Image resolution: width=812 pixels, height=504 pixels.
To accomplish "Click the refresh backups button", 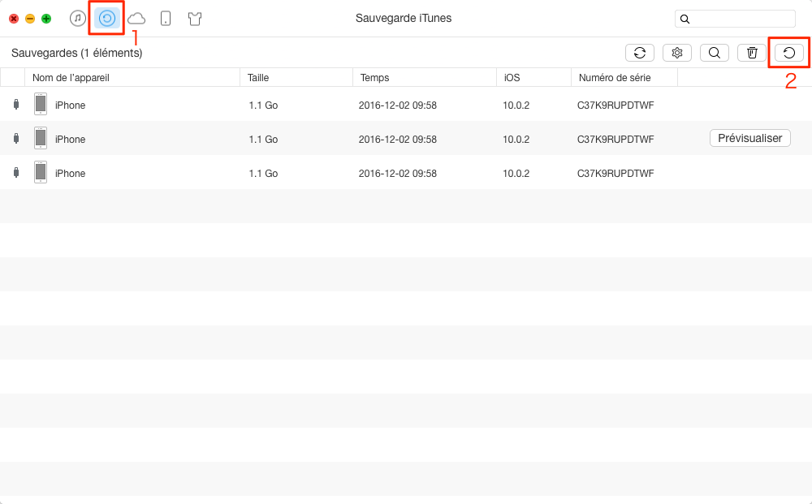I will coord(640,53).
